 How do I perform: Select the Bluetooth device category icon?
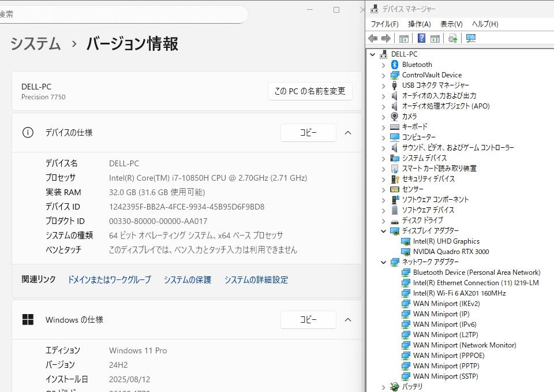tap(395, 65)
